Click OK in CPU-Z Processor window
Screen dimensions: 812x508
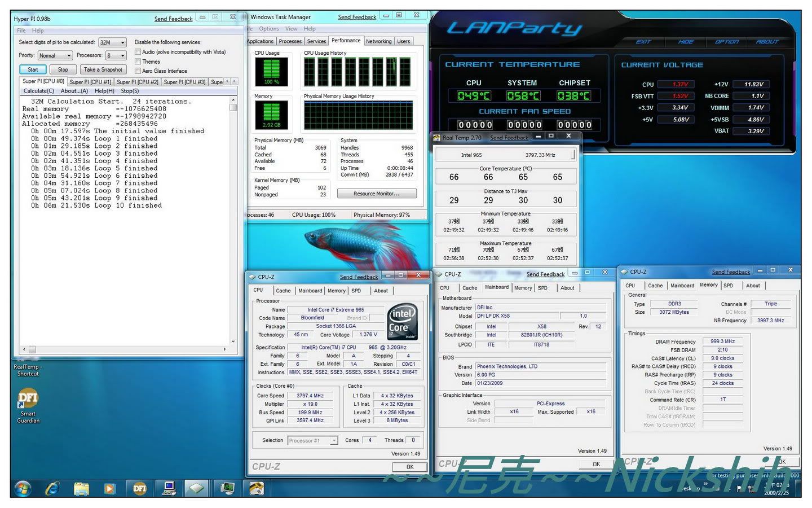coord(410,467)
